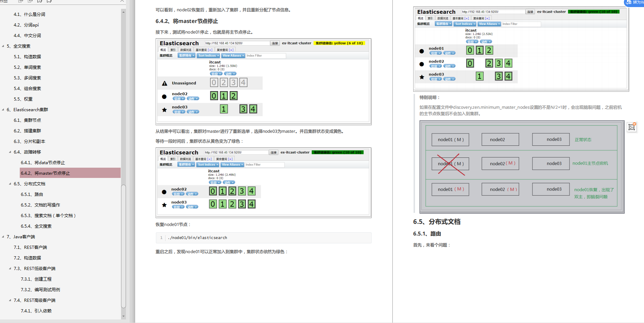This screenshot has height=323, width=644.
Task: Click the bookmark scrollbar down arrow
Action: click(123, 316)
